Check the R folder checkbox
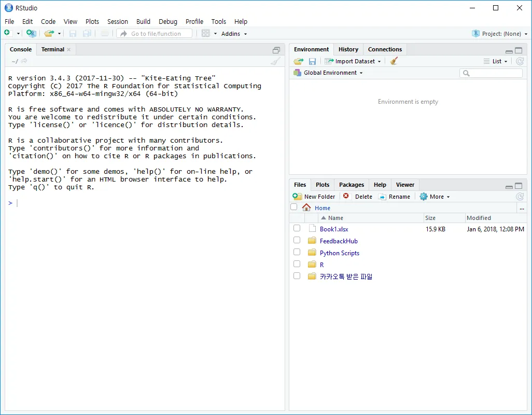The image size is (532, 415). (x=297, y=264)
